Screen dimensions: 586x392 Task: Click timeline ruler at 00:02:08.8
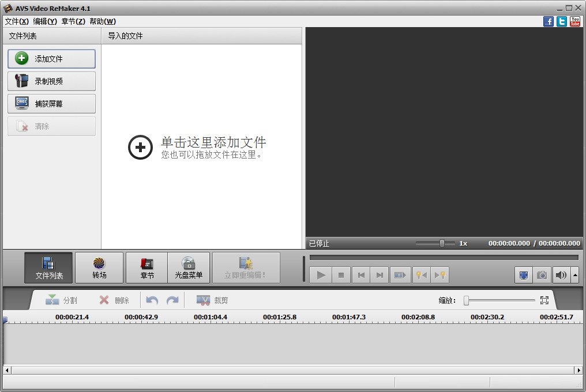[418, 317]
